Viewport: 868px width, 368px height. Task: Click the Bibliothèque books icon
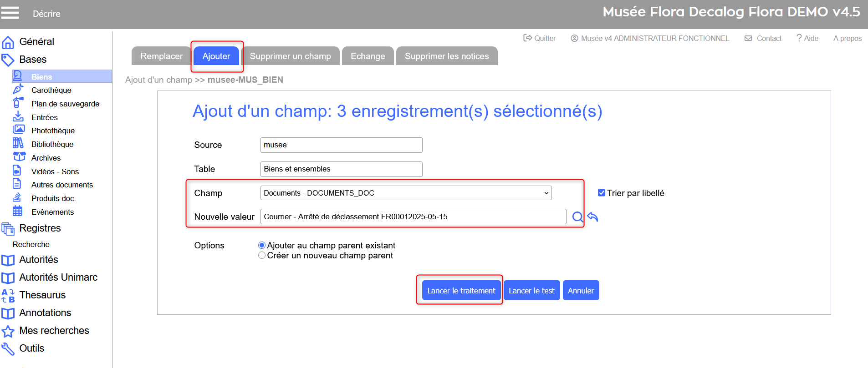tap(18, 144)
